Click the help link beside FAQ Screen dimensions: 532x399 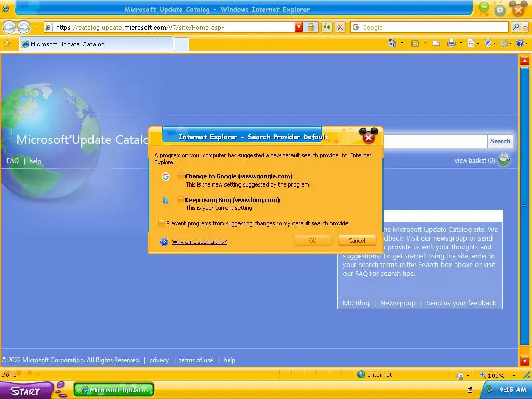coord(35,161)
